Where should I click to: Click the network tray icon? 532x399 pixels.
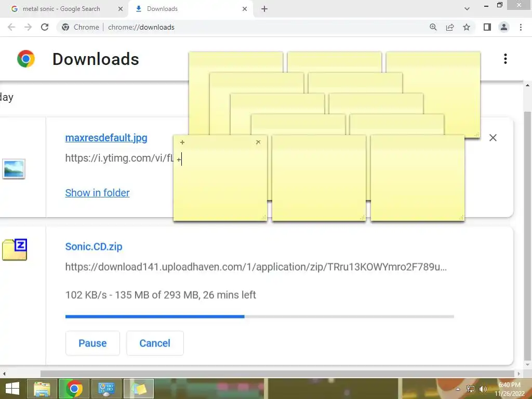471,389
